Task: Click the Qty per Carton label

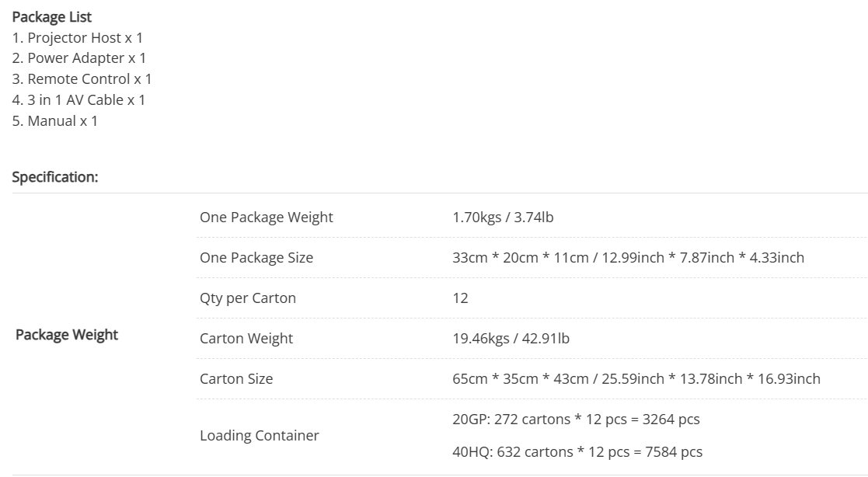Action: point(247,298)
